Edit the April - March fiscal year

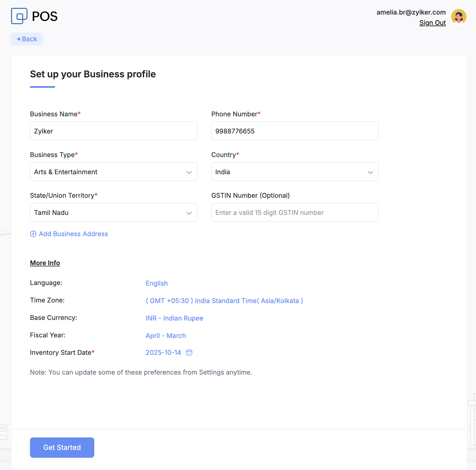[166, 336]
